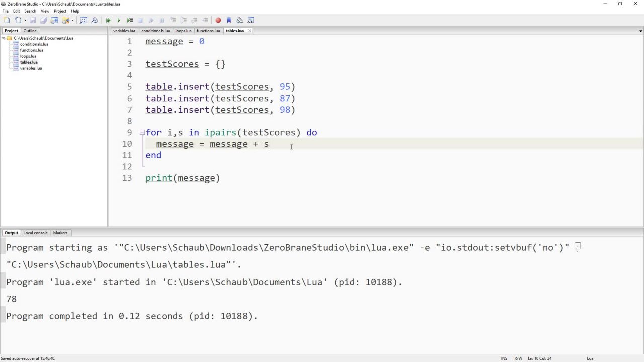Select conditionals.lua in the project tree
The width and height of the screenshot is (644, 362).
pyautogui.click(x=34, y=44)
